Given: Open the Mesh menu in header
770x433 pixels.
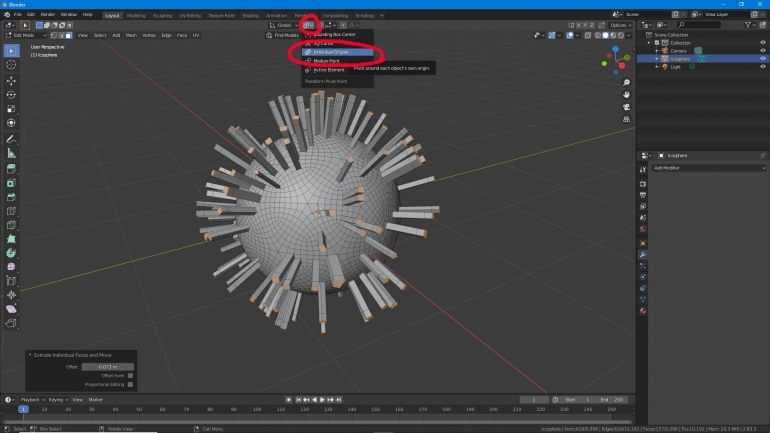Looking at the screenshot, I should coord(131,35).
